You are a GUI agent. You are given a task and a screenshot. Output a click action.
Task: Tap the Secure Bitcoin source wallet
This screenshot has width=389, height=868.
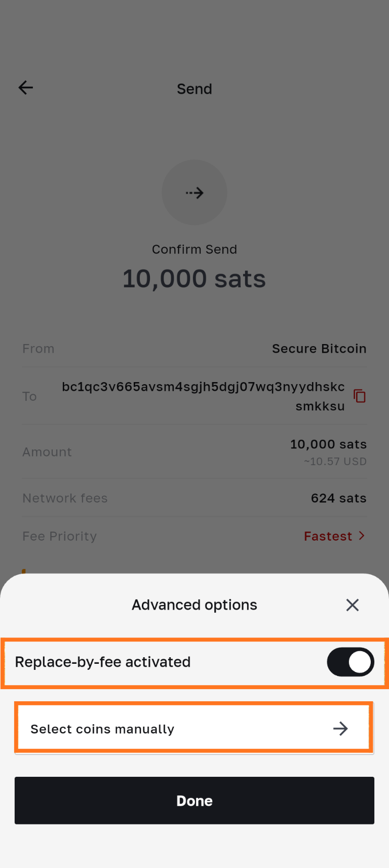[x=319, y=349]
